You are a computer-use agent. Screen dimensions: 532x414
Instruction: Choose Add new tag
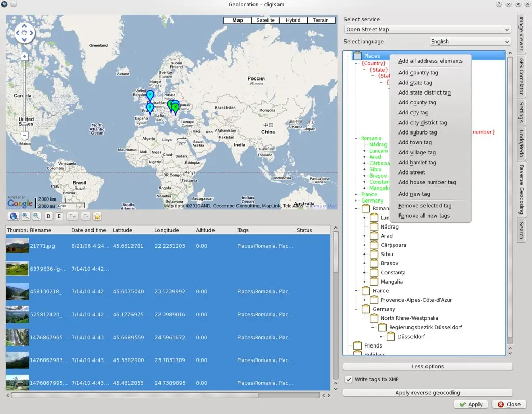pyautogui.click(x=430, y=194)
